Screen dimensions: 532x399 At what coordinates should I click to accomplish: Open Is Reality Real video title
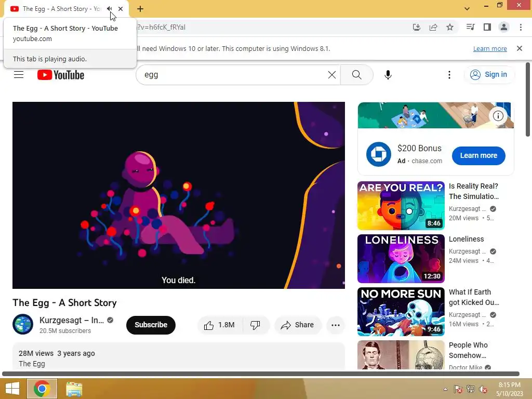[x=474, y=191]
